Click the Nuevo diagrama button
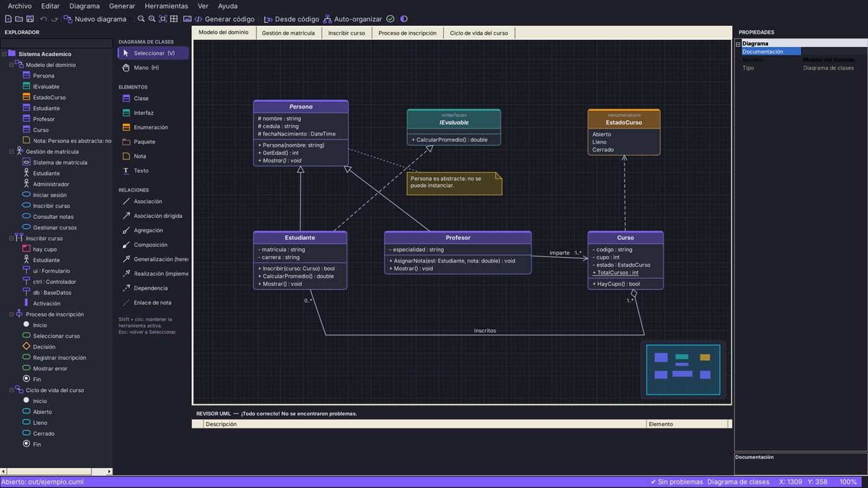 95,19
